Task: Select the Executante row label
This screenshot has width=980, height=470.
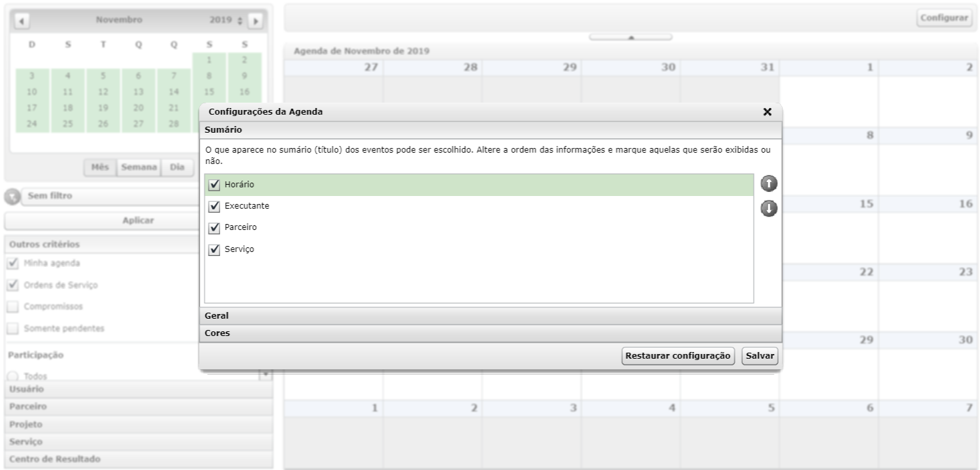Action: point(246,206)
